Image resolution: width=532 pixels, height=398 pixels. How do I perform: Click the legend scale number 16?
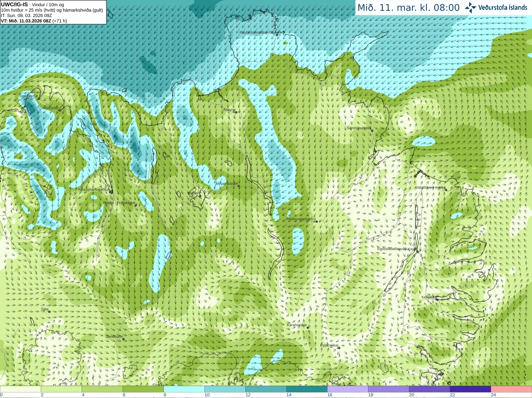click(x=330, y=395)
